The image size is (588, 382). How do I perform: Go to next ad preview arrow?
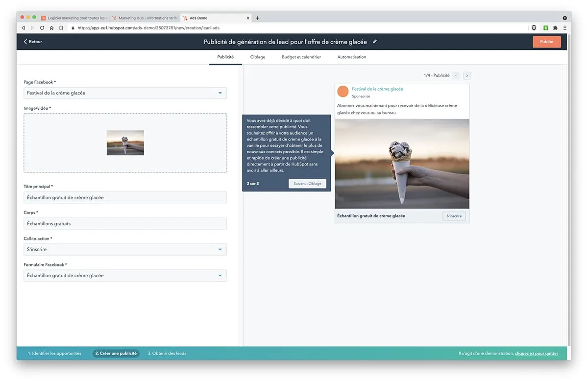click(467, 75)
